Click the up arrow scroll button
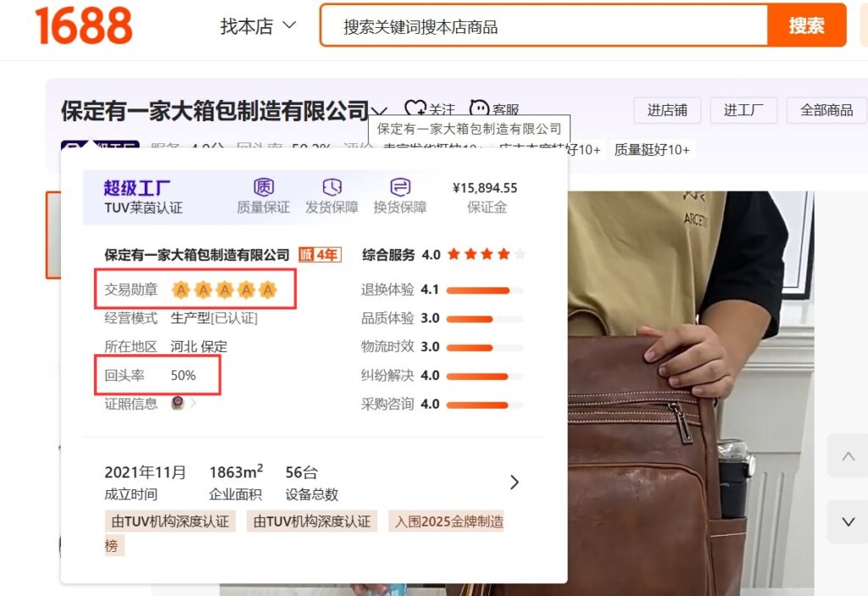The height and width of the screenshot is (596, 868). [848, 456]
